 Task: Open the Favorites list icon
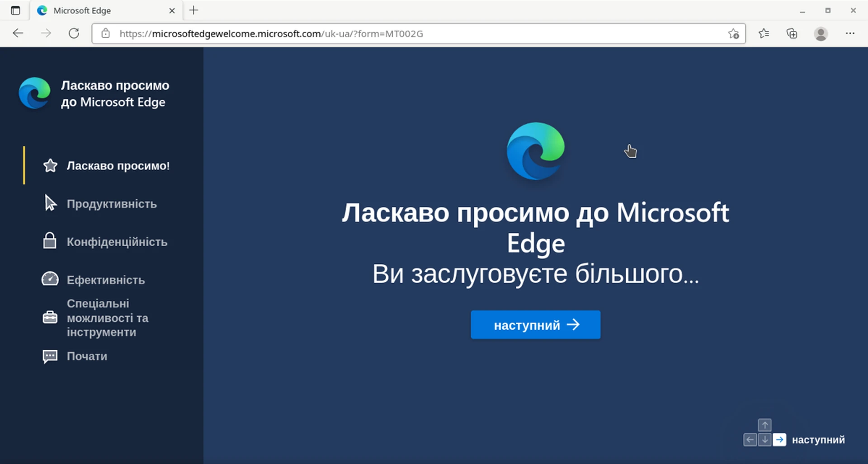[764, 33]
